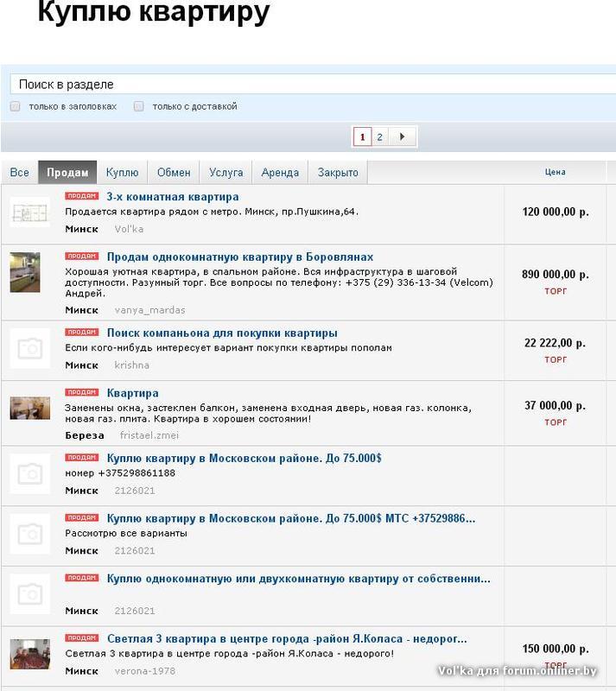Click description 'Рассмотрю все варианты'
Image resolution: width=616 pixels, height=691 pixels.
[126, 533]
